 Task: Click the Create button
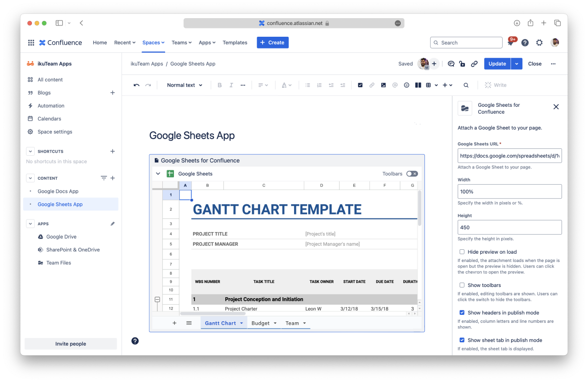(272, 43)
